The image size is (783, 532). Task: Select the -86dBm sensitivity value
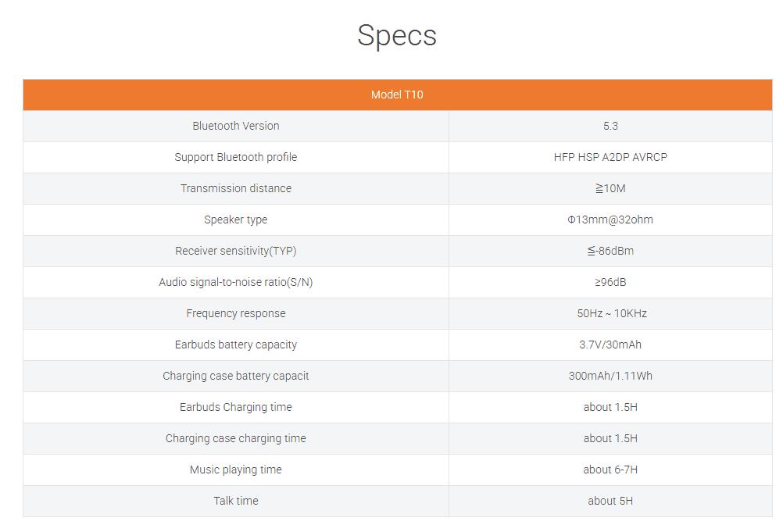click(610, 251)
